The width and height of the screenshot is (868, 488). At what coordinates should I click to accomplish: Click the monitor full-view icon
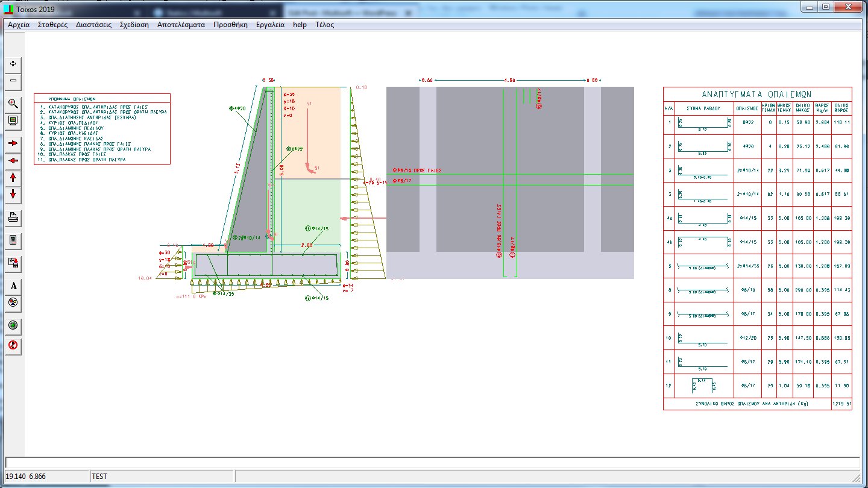pyautogui.click(x=13, y=120)
